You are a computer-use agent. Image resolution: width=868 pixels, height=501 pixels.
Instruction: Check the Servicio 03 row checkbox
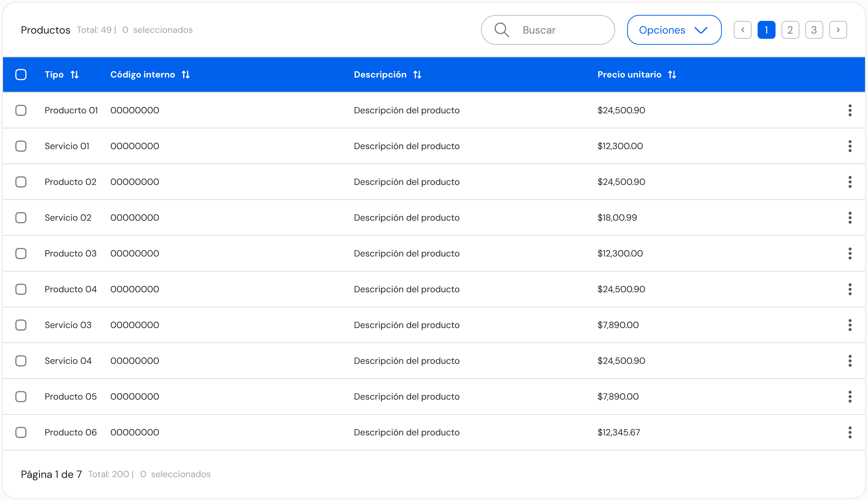(21, 325)
